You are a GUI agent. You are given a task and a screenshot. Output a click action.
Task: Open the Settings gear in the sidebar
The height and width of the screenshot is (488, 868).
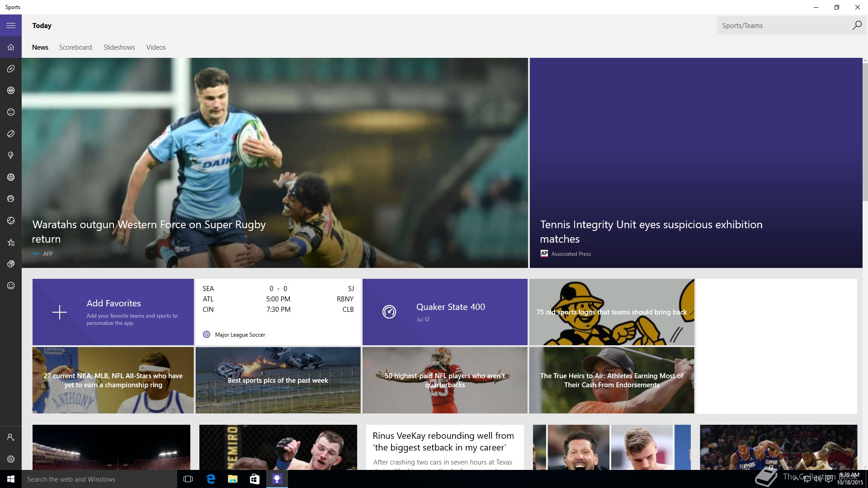[x=11, y=459]
